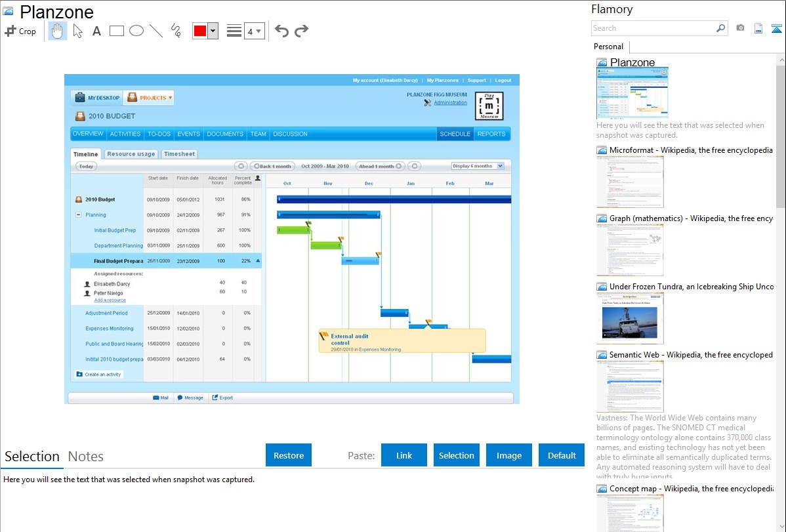Screen dimensions: 786x532
Task: Select the ellipse shape tool
Action: coord(136,31)
